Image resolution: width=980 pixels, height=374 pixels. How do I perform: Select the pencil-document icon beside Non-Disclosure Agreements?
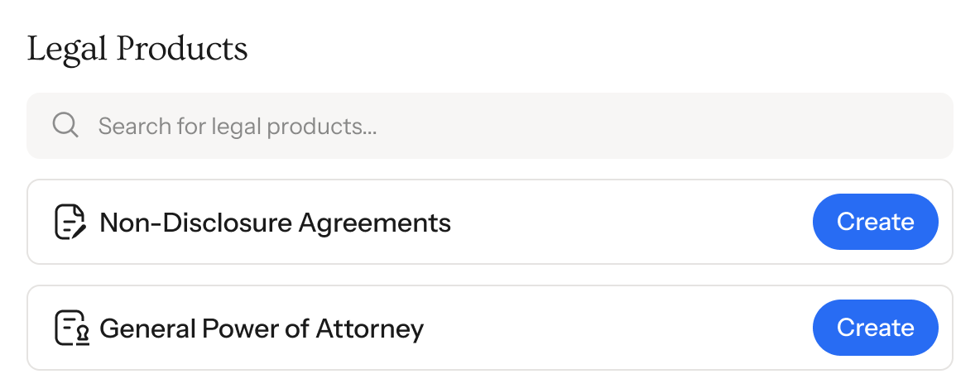pos(70,222)
